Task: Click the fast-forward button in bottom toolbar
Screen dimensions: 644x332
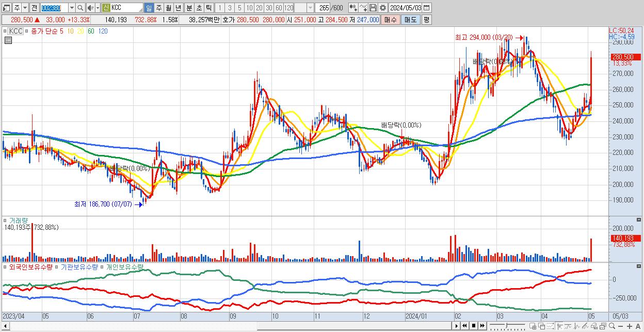Action: [482, 326]
